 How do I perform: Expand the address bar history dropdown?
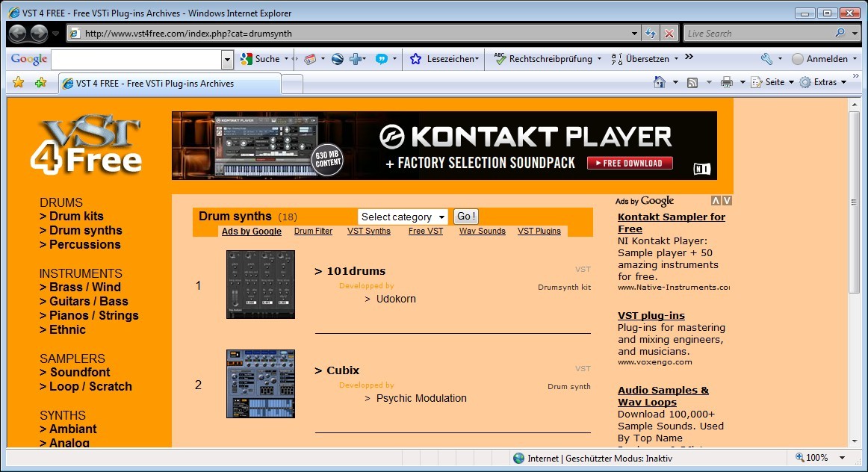click(x=634, y=33)
